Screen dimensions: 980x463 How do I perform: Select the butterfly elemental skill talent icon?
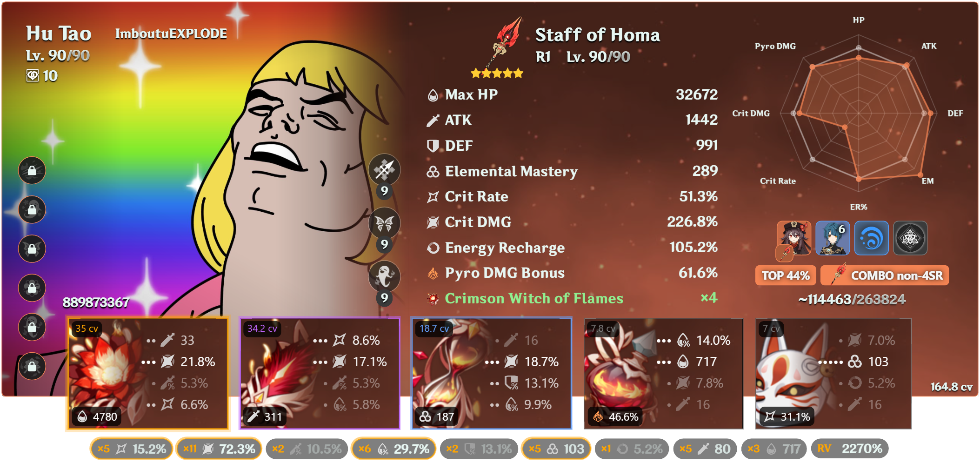coord(384,223)
